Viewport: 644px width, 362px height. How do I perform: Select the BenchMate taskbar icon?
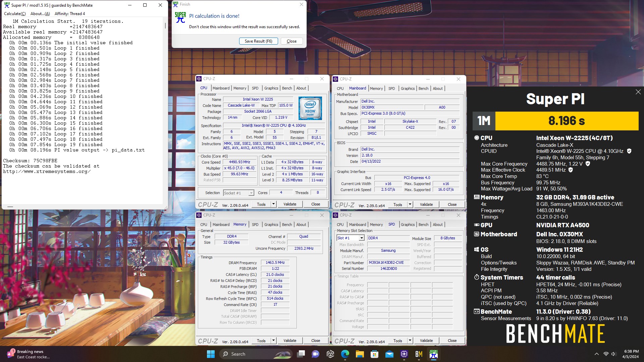419,354
